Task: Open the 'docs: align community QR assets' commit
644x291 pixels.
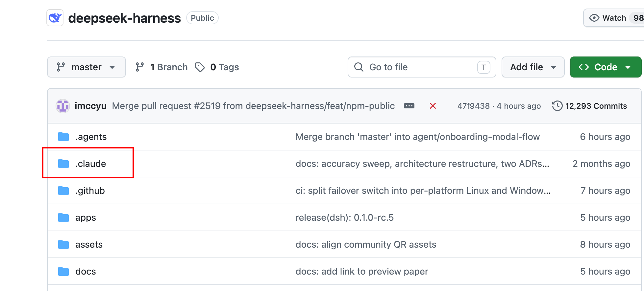Action: coord(366,244)
